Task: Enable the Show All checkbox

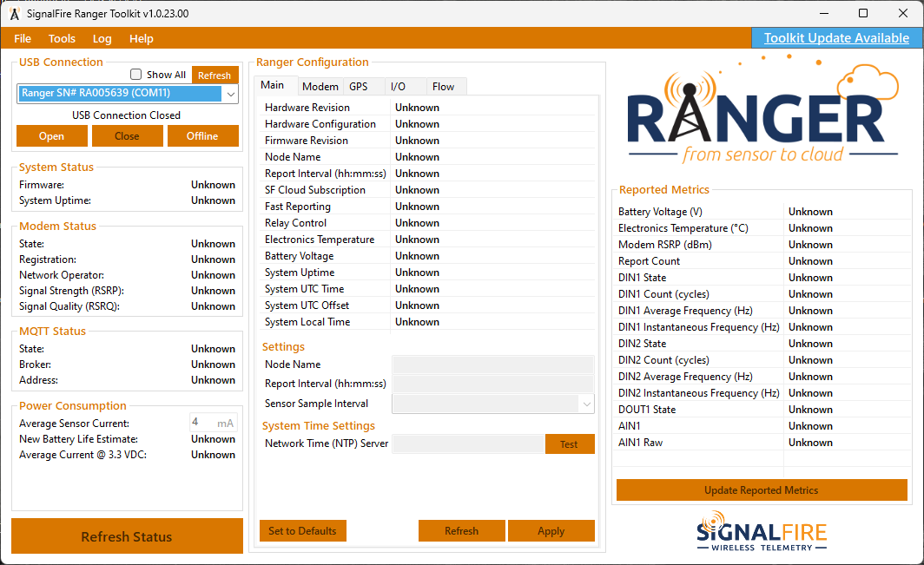Action: click(x=136, y=75)
